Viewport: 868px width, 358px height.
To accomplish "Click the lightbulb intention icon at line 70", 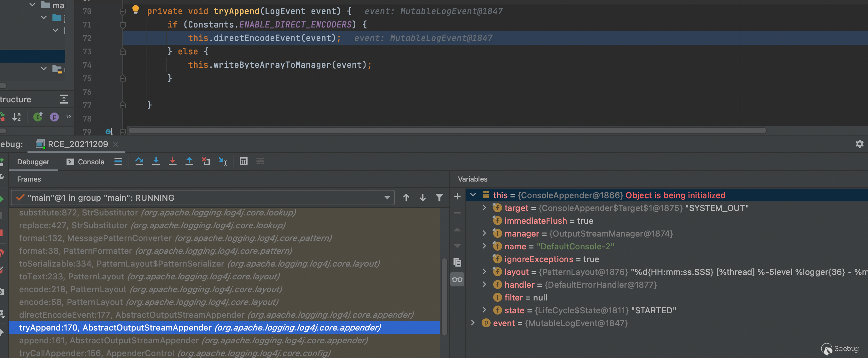I will 136,10.
